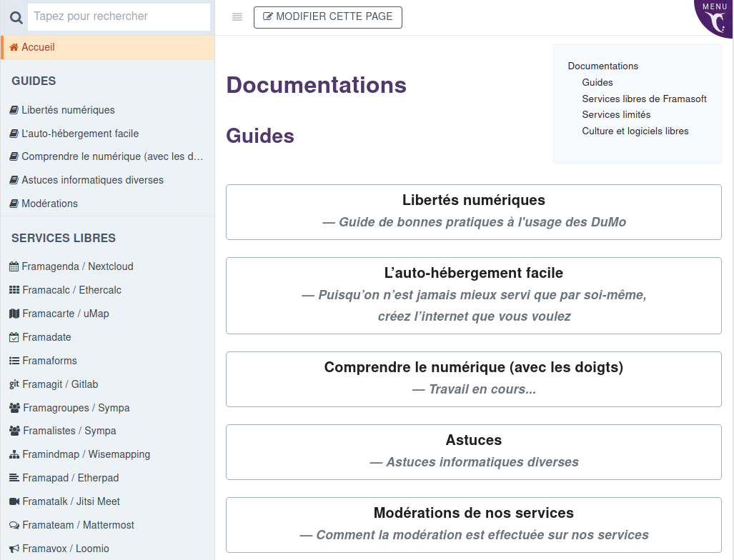Screen dimensions: 734x560
Task: Toggle sidebar with the hamburger icon
Action: pos(237,17)
